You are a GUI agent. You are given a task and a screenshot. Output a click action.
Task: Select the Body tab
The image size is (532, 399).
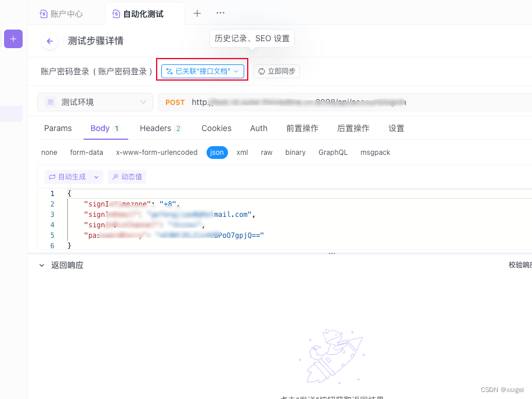[106, 128]
